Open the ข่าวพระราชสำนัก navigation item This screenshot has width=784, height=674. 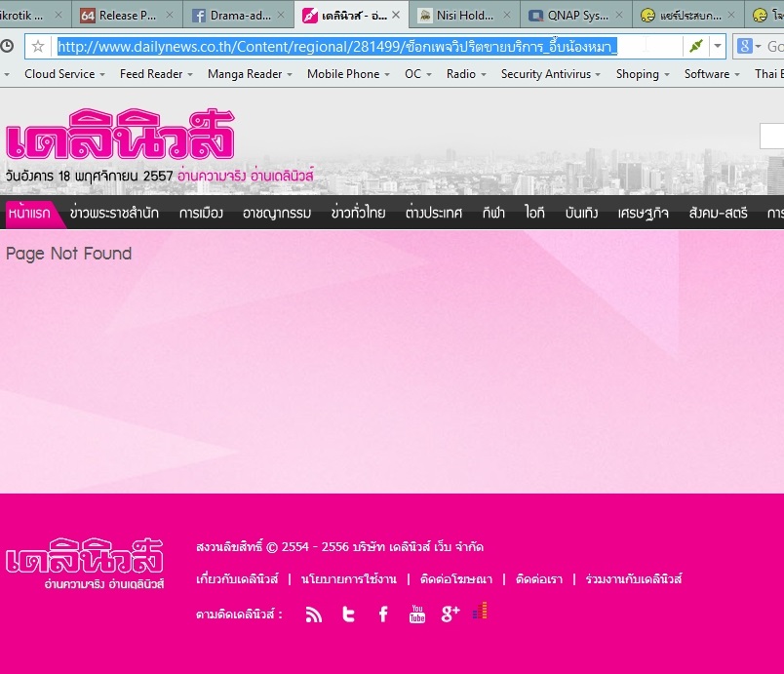(x=114, y=213)
